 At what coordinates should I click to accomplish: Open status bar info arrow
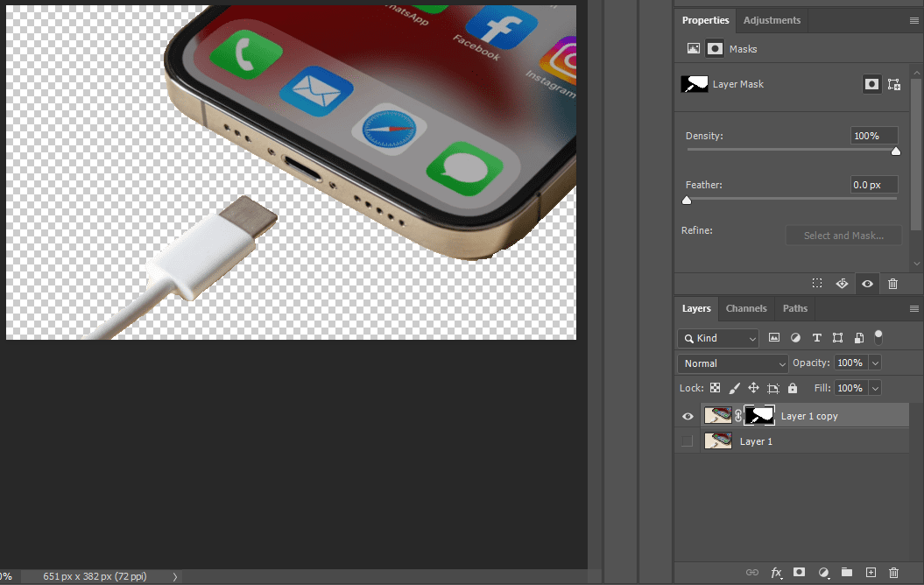click(175, 577)
